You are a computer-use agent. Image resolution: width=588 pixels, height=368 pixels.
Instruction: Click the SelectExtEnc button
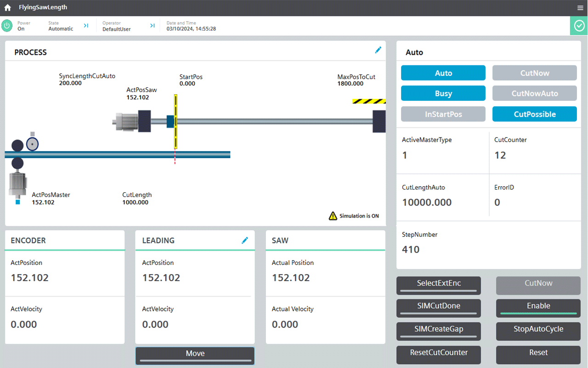439,286
